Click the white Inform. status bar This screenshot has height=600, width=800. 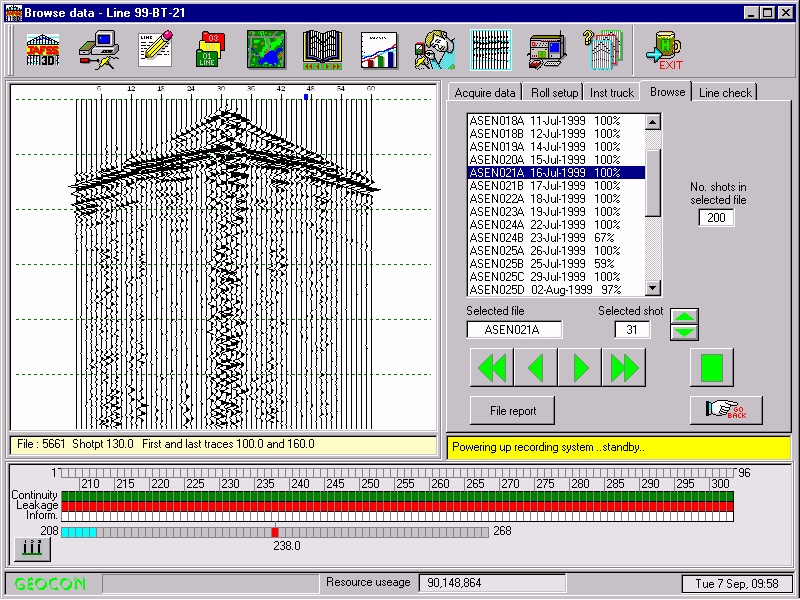[397, 516]
